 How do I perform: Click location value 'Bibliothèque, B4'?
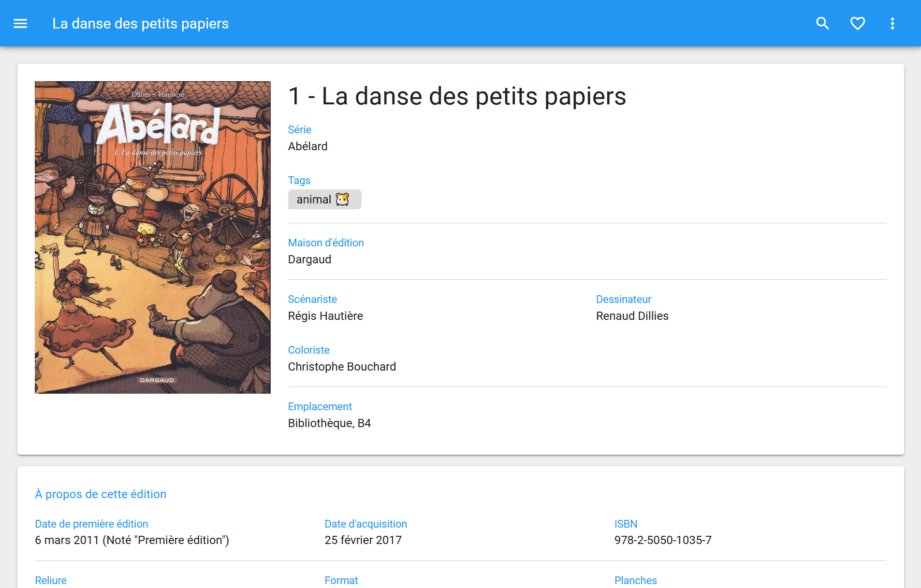(329, 423)
